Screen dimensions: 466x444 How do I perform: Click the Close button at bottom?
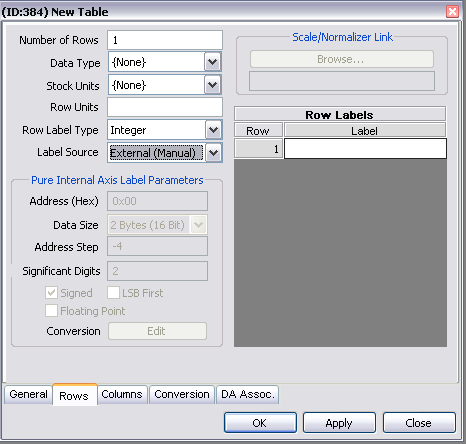click(419, 423)
